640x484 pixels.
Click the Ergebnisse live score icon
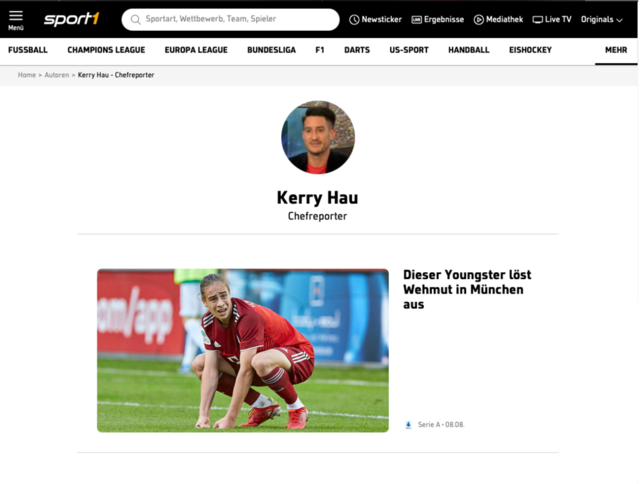(416, 20)
